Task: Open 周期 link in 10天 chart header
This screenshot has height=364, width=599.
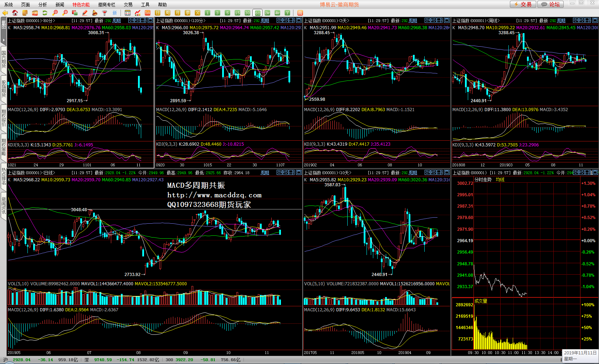Action: pos(413,173)
